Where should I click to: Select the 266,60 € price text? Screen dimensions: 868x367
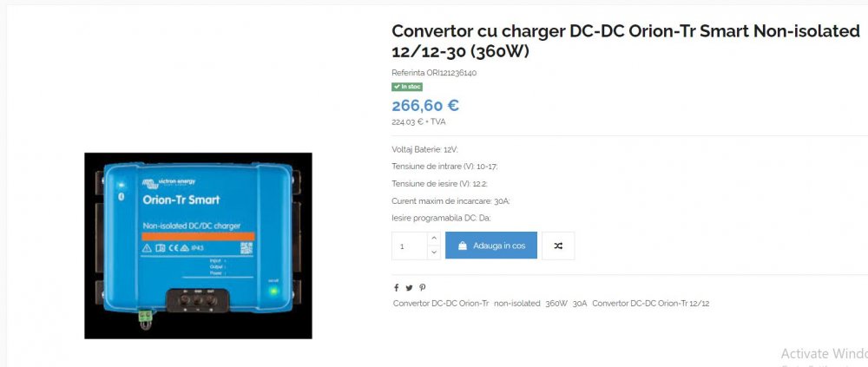pyautogui.click(x=425, y=105)
